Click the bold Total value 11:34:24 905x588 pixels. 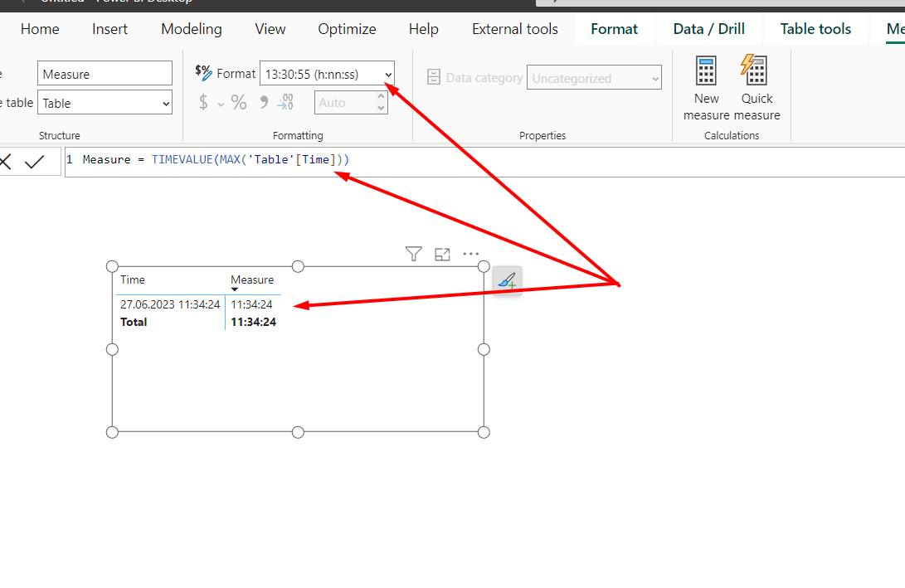253,322
